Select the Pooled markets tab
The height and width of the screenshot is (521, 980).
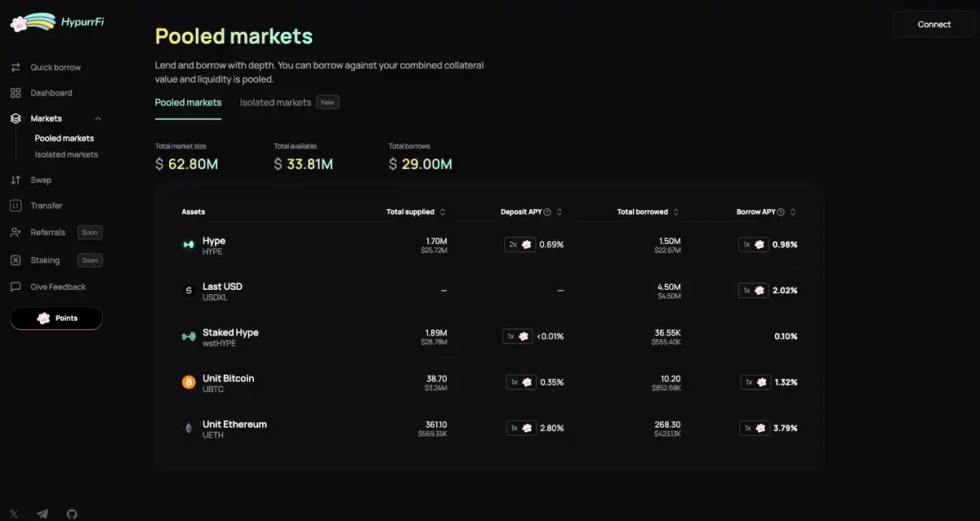click(x=188, y=103)
